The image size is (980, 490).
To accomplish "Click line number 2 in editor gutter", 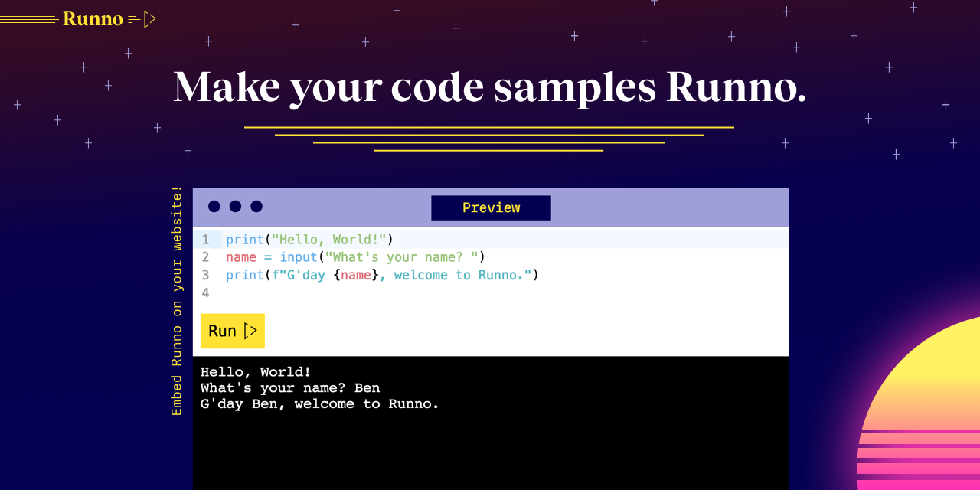I will [x=205, y=257].
